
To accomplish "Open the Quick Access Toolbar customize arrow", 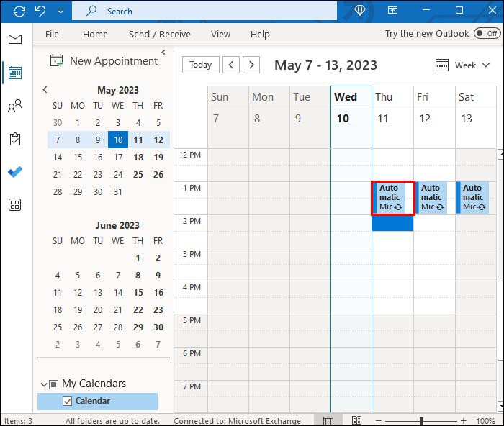I will [x=60, y=12].
